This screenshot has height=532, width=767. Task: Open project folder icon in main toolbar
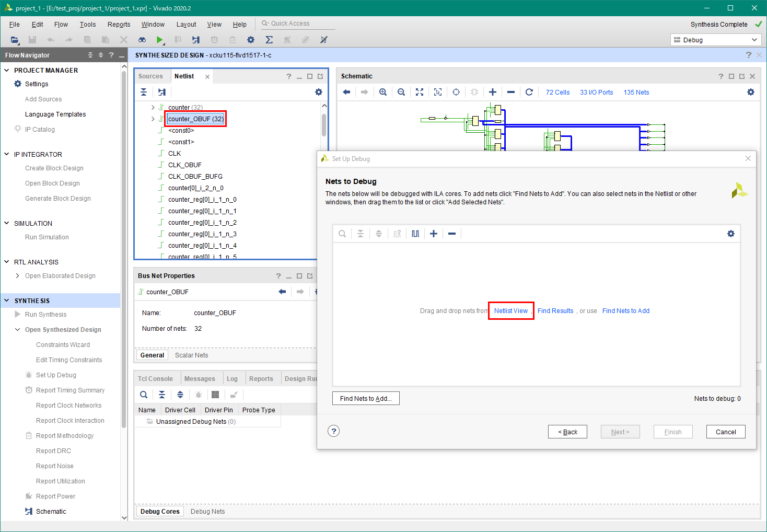[15, 40]
